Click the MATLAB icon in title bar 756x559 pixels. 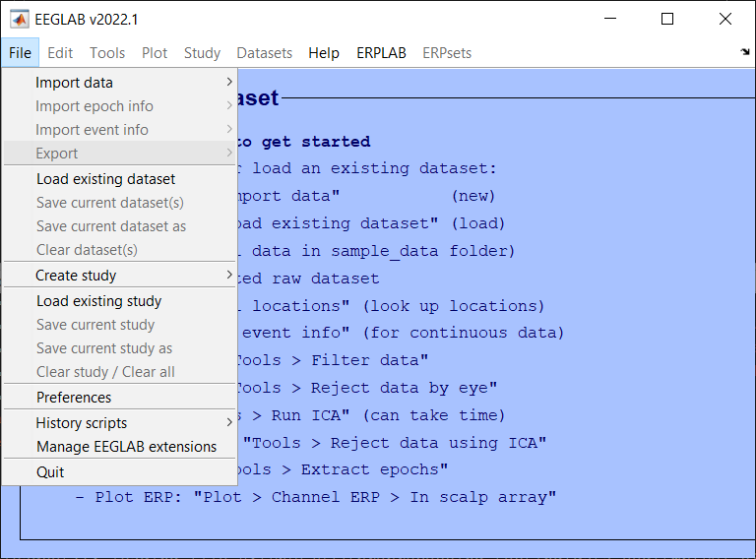19,19
